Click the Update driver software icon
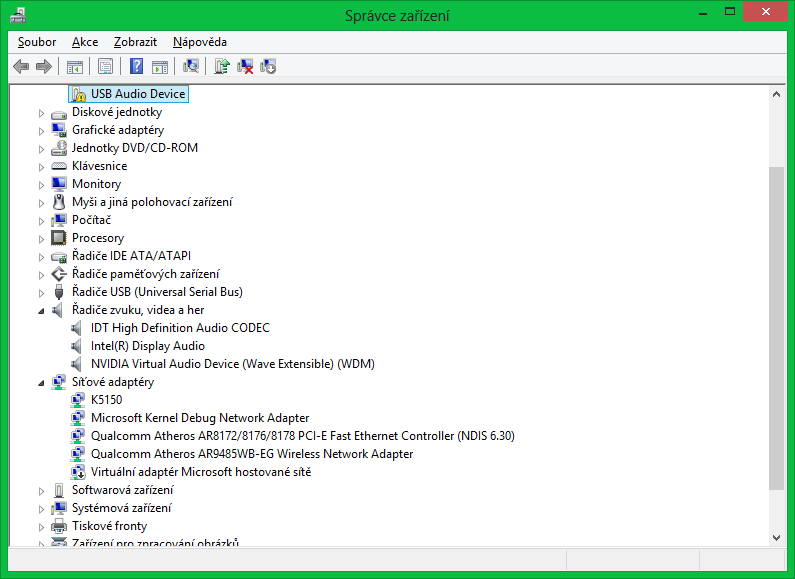Image resolution: width=795 pixels, height=579 pixels. [222, 66]
